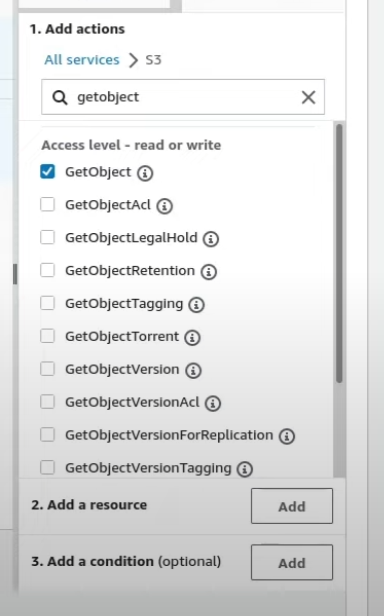Tick the GetObjectVersionTagging checkbox
384x616 pixels.
pos(48,468)
